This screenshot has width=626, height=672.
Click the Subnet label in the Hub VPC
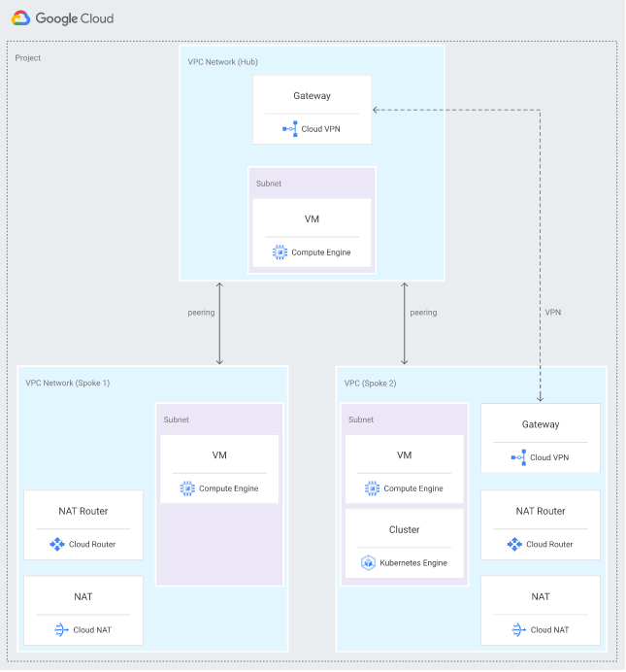pos(269,184)
